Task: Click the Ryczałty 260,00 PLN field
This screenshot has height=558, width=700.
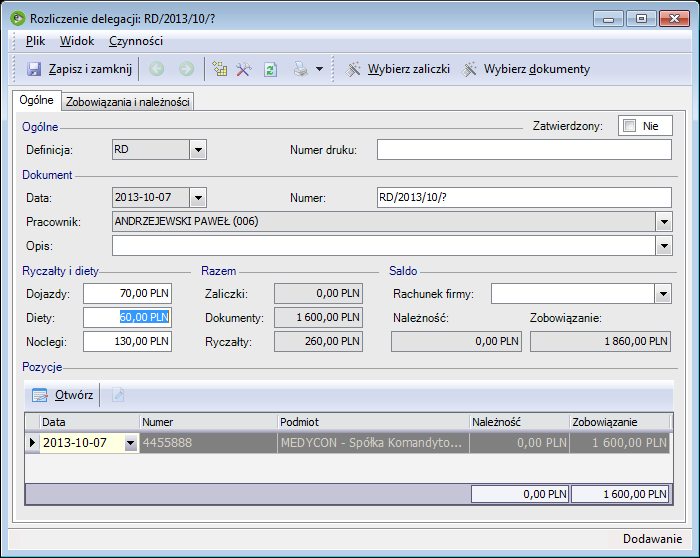Action: tap(318, 341)
